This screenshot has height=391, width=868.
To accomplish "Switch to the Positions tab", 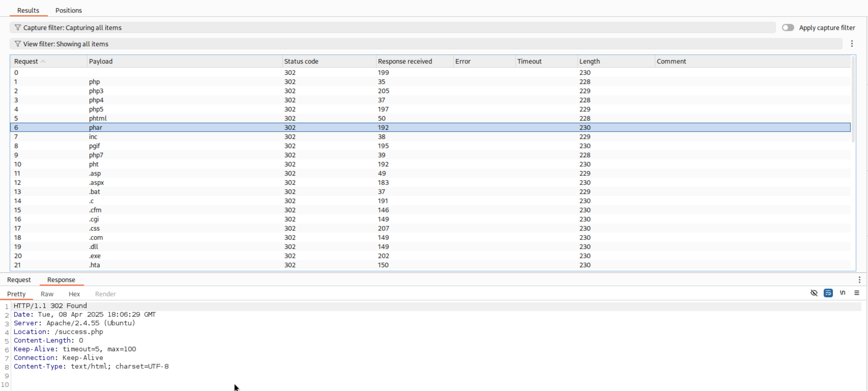I will tap(68, 10).
